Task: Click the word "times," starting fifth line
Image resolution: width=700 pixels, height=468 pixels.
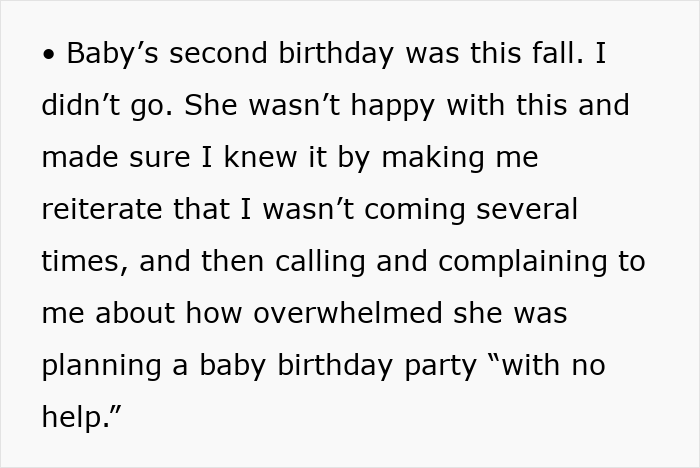Action: coord(84,262)
